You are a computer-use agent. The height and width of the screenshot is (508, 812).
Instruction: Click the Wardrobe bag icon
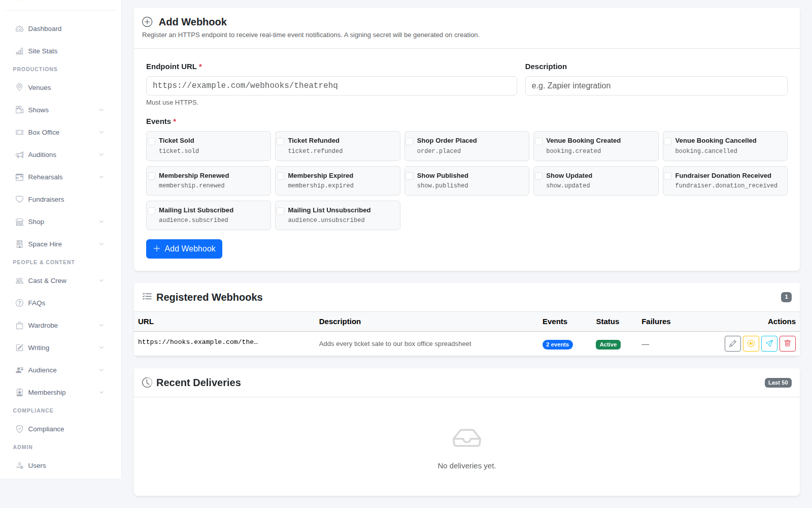point(19,326)
